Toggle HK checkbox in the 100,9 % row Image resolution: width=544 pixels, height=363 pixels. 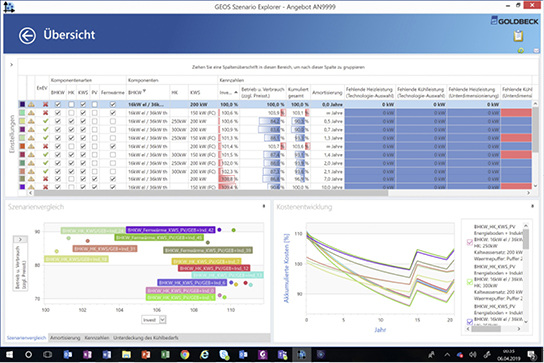71,130
